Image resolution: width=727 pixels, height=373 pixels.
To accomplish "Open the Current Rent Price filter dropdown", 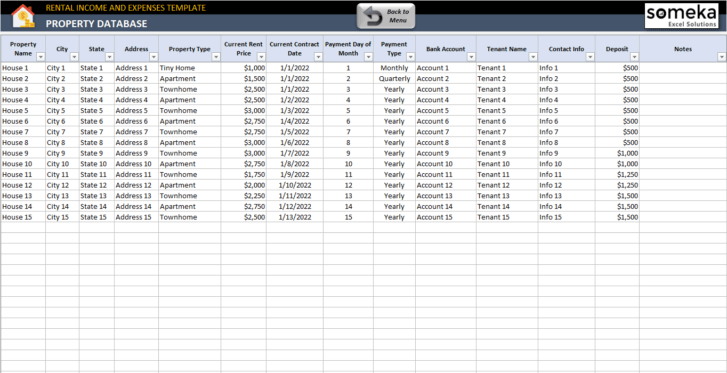I will point(261,57).
